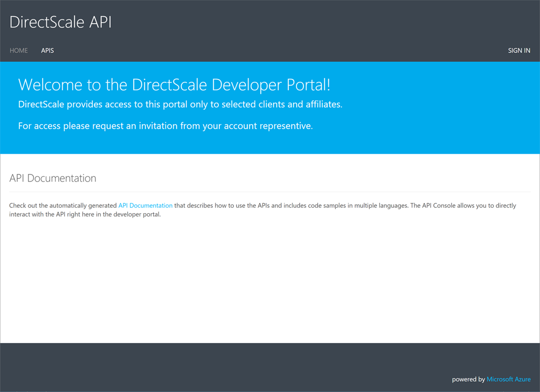Click the 'Check out the automatically generated' text
The image size is (540, 392).
[x=63, y=206]
